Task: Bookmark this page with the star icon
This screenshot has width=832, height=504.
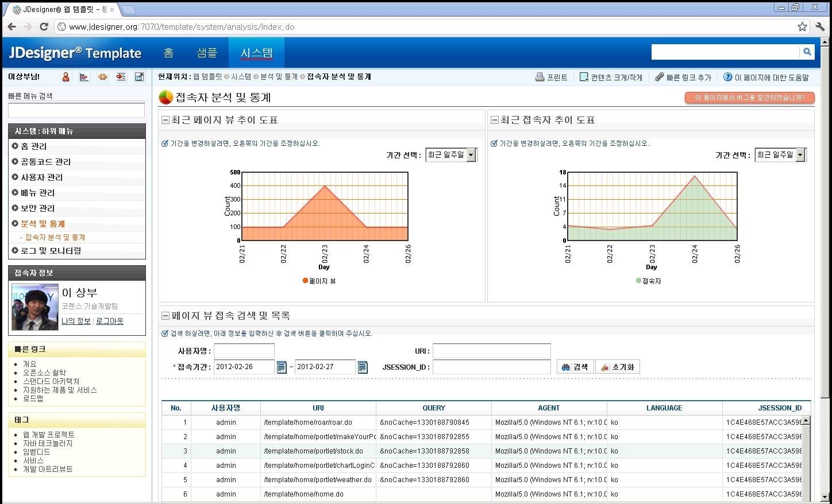Action: 802,26
